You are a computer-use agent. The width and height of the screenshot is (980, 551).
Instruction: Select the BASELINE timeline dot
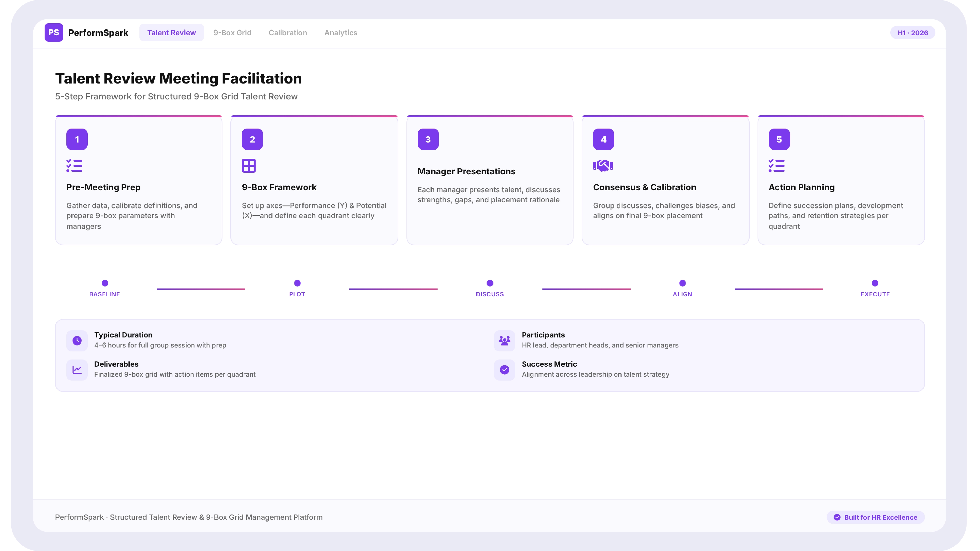(105, 283)
